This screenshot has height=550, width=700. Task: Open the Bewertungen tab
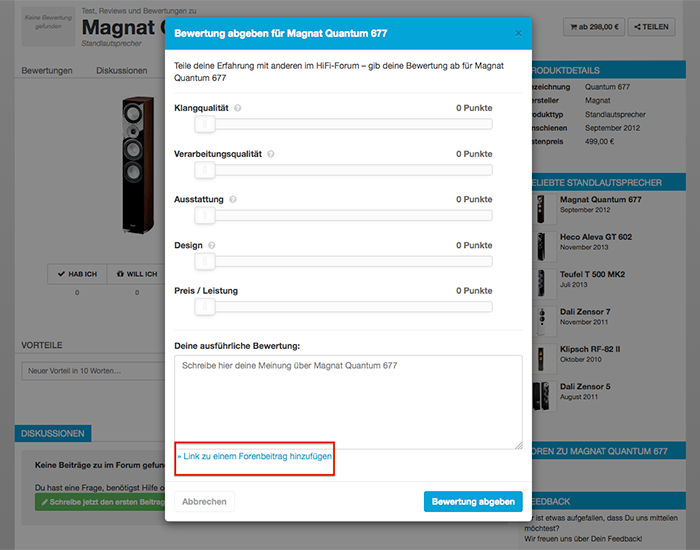pos(47,71)
